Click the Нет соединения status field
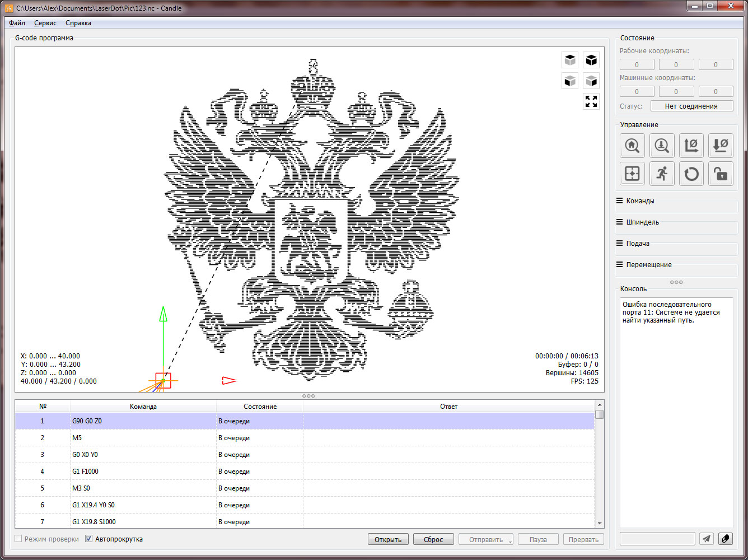The width and height of the screenshot is (748, 560). coord(691,106)
